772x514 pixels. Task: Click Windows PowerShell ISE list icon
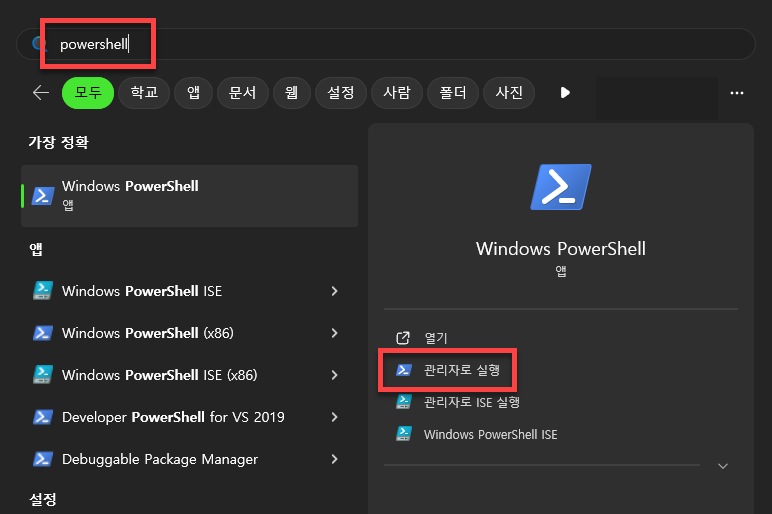pyautogui.click(x=43, y=291)
